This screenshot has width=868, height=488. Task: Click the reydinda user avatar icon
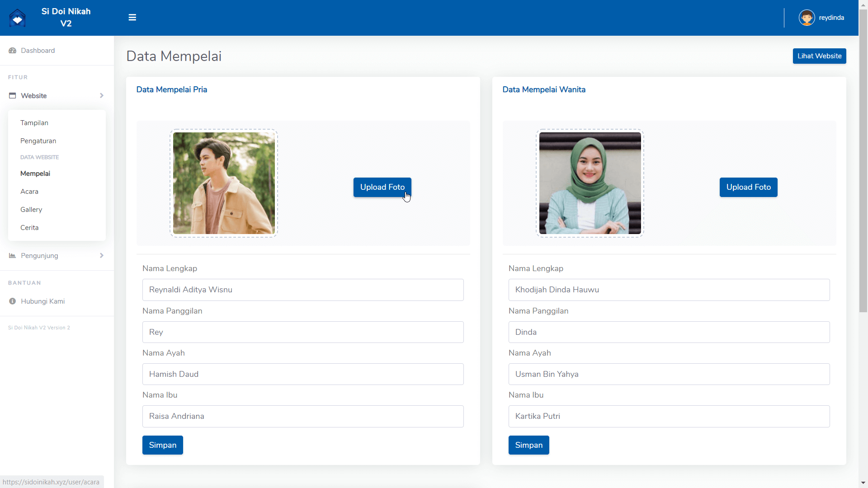(x=807, y=18)
